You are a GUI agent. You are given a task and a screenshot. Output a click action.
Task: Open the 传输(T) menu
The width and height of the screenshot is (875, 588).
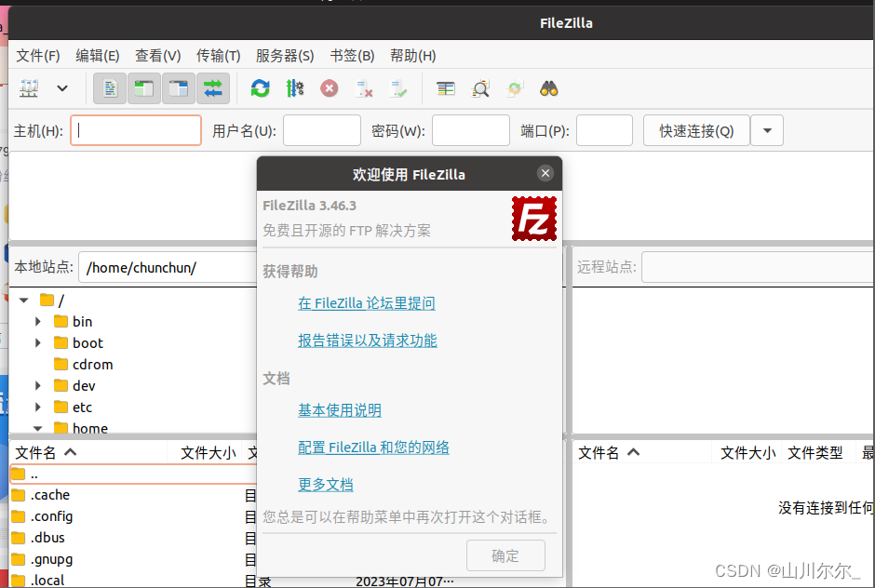218,55
